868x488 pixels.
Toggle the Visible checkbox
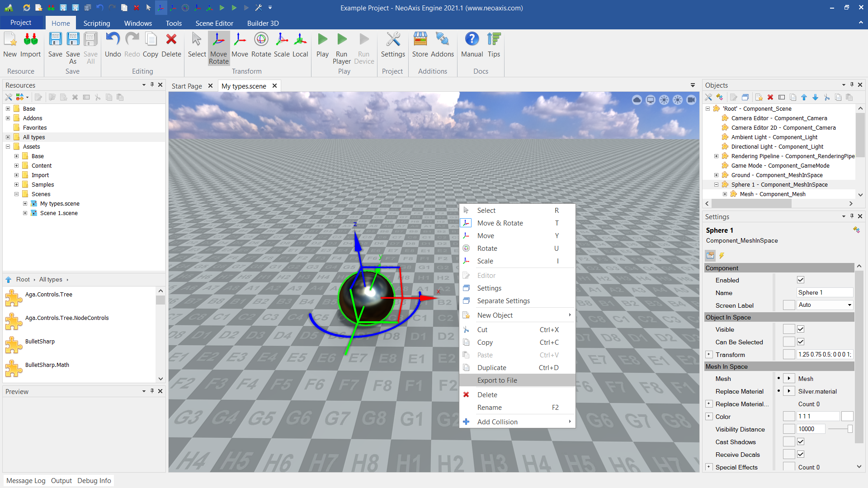point(801,329)
